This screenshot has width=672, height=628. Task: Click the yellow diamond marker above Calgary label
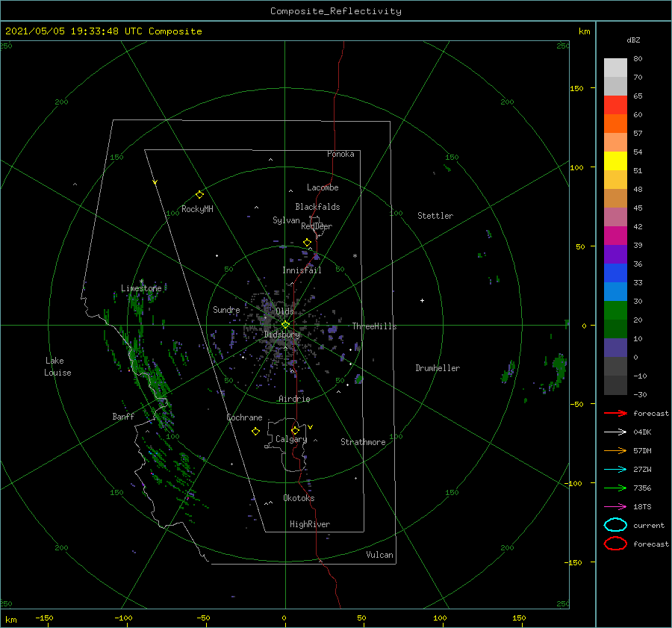[295, 430]
